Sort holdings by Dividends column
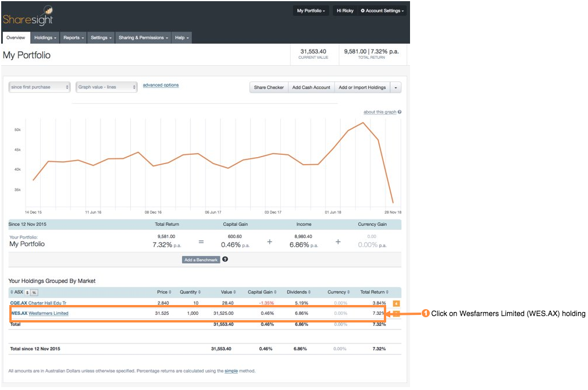588x390 pixels. 298,292
